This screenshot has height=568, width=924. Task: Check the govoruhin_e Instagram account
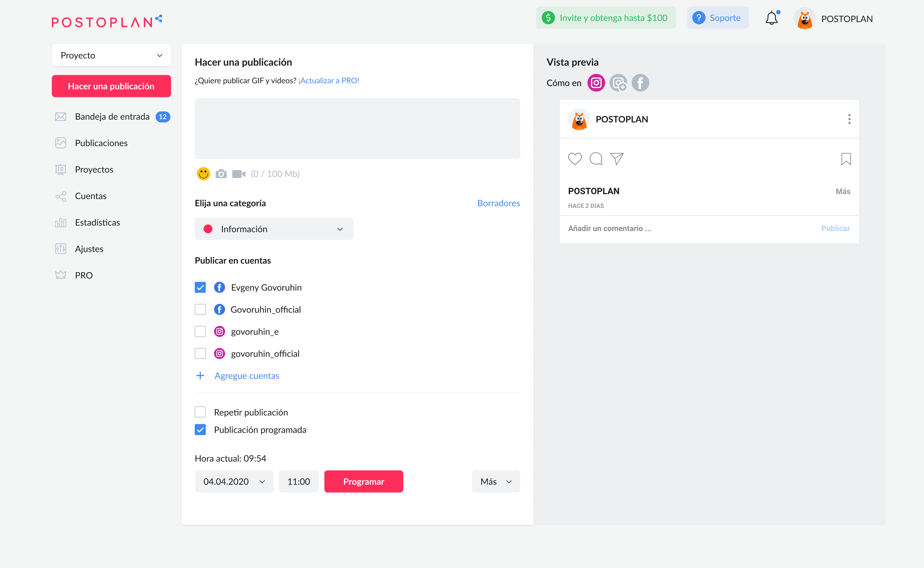[x=200, y=331]
